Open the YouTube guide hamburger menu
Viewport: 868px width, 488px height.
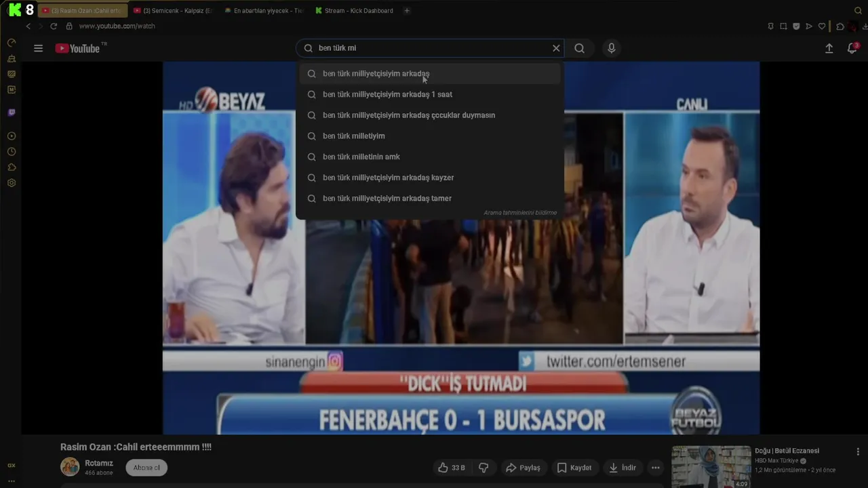click(39, 48)
